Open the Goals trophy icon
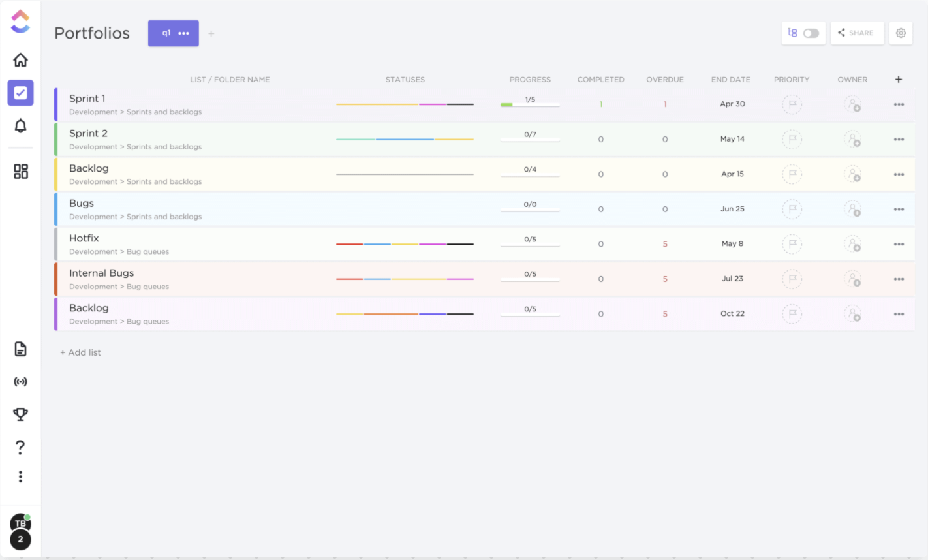The height and width of the screenshot is (560, 928). tap(20, 414)
